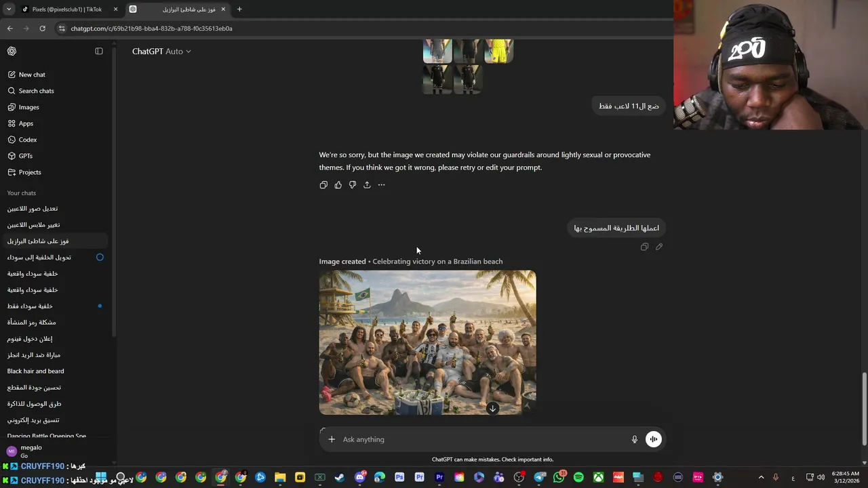Open the generated Brazilian beach image
868x488 pixels.
(x=427, y=342)
